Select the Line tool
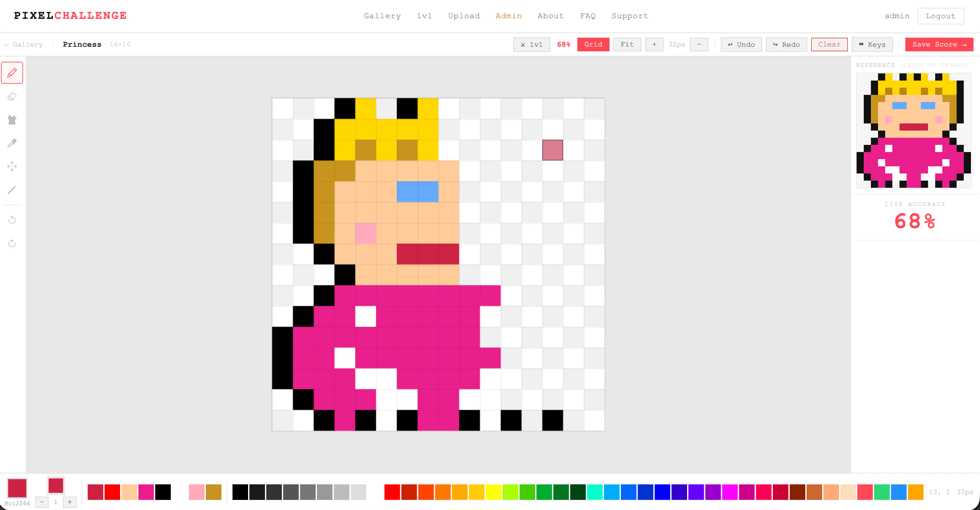The width and height of the screenshot is (980, 510). point(12,190)
